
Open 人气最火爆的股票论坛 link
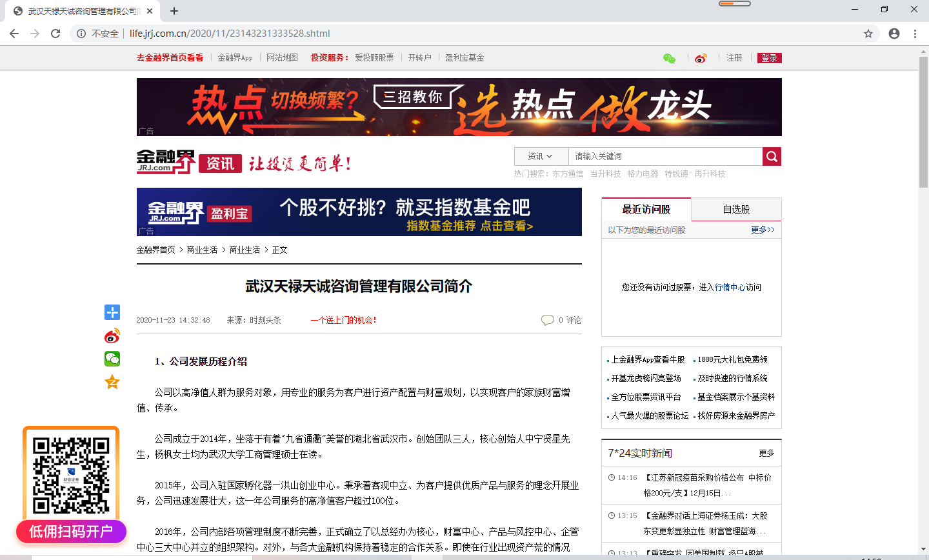pyautogui.click(x=650, y=415)
